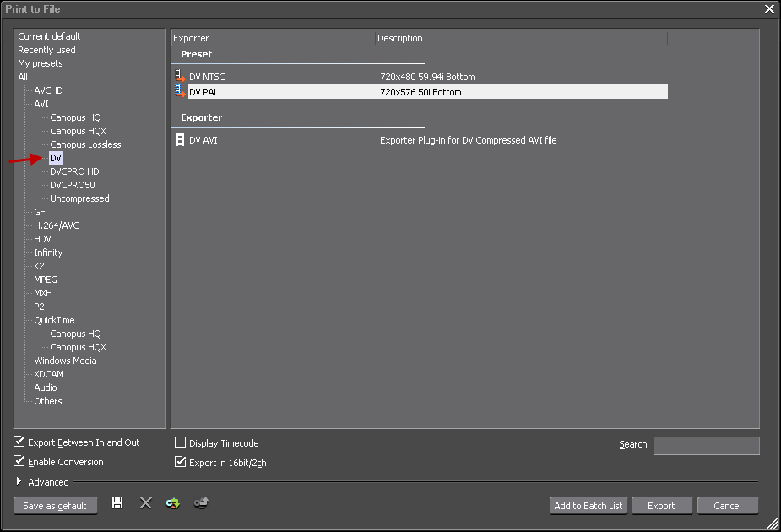The width and height of the screenshot is (781, 532).
Task: Expand the Advanced settings section
Action: point(19,482)
